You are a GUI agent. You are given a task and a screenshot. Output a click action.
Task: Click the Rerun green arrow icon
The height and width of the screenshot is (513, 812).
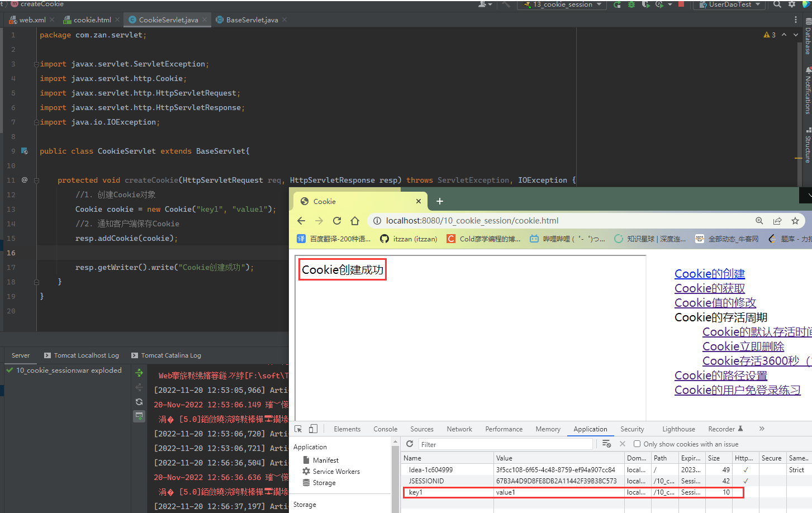click(x=617, y=4)
